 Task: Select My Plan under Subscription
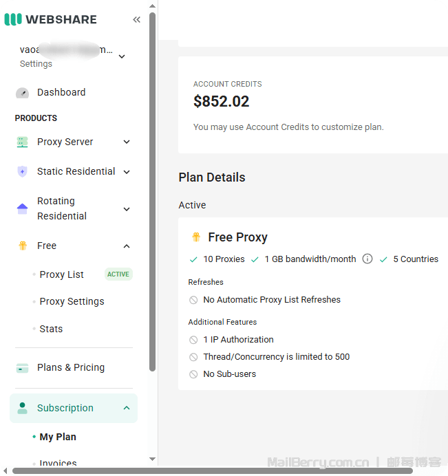tap(58, 437)
